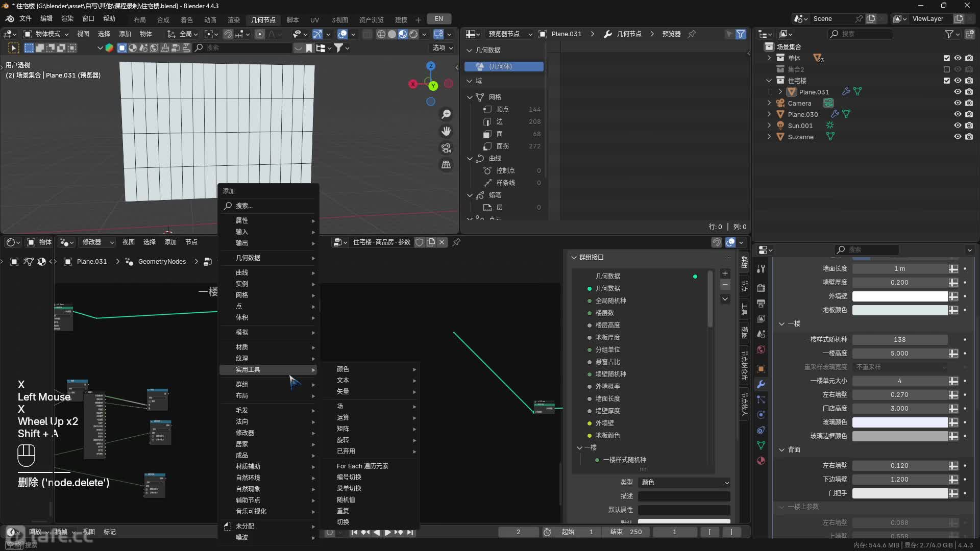
Task: Open the 外墙壁 white color swatch
Action: click(x=900, y=296)
